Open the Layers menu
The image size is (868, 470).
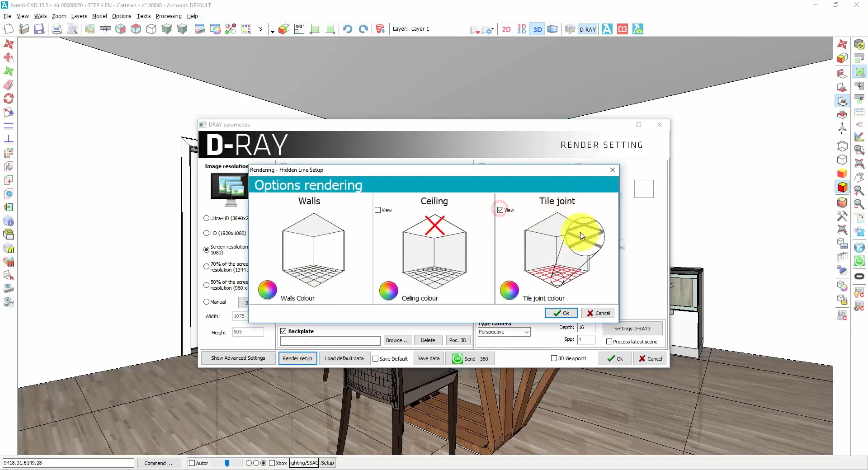(79, 16)
